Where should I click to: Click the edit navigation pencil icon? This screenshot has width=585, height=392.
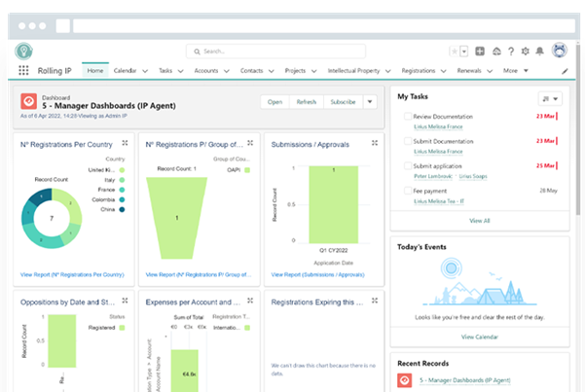(565, 71)
